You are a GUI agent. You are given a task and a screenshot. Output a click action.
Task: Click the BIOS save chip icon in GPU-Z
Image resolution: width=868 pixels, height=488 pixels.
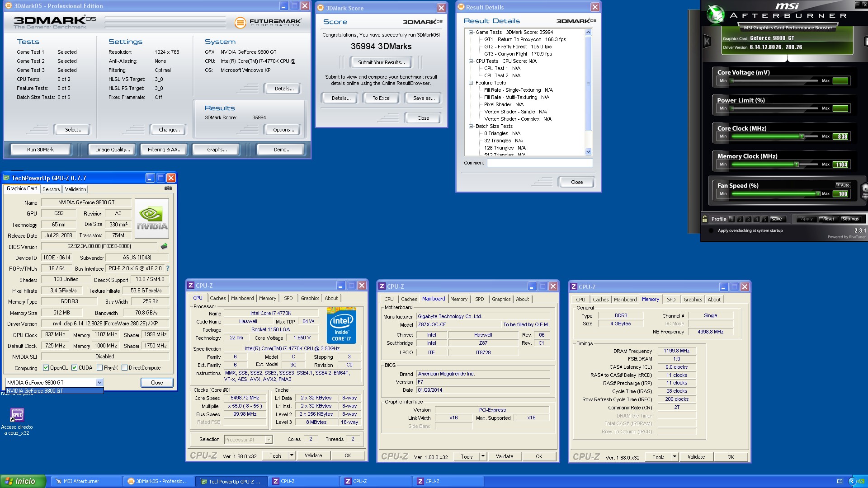164,246
